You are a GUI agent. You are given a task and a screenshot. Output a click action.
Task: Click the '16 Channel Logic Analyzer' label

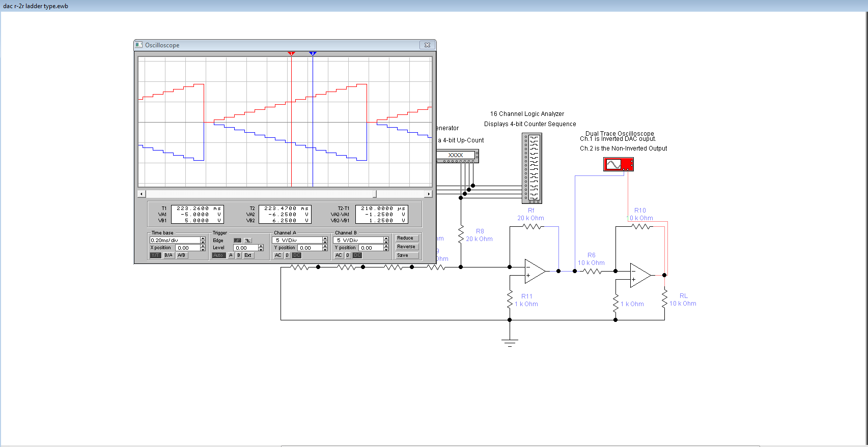[x=527, y=114]
